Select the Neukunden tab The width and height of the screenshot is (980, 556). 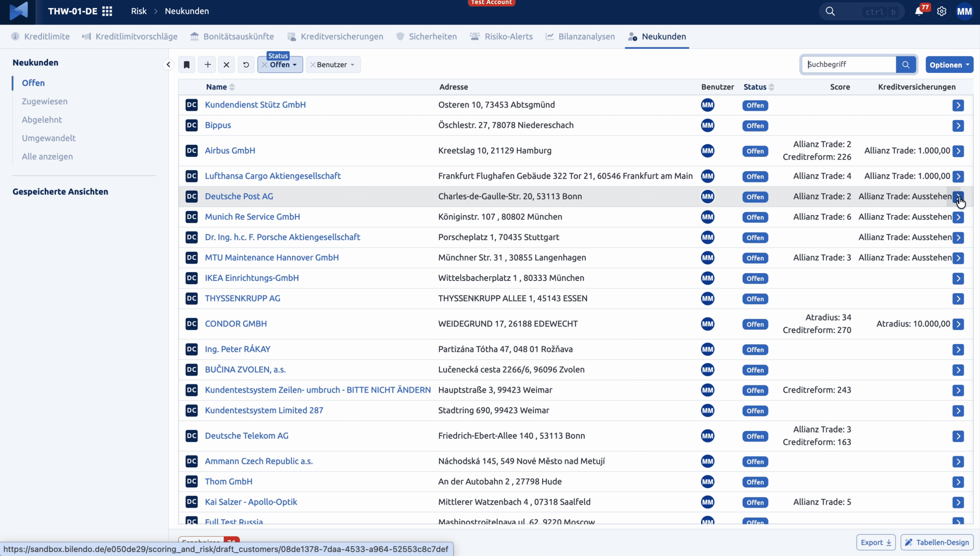point(657,37)
